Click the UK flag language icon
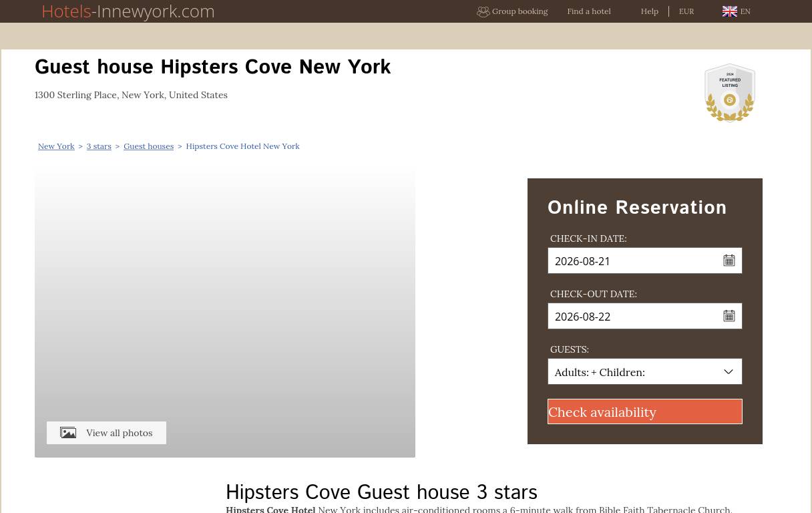The width and height of the screenshot is (812, 513). (x=729, y=11)
